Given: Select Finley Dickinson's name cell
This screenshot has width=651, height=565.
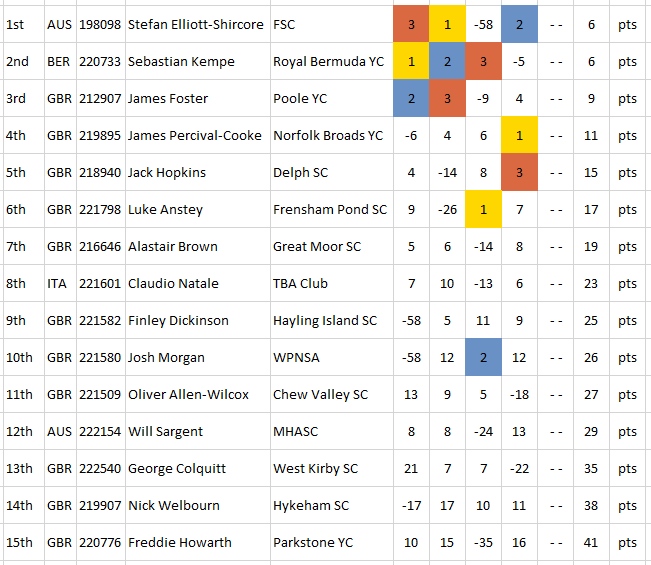Looking at the screenshot, I should [178, 320].
